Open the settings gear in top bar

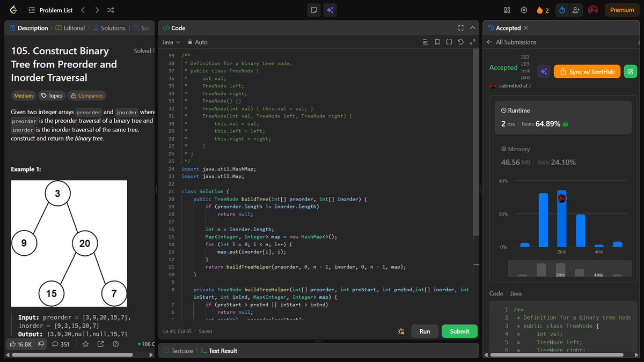(x=524, y=10)
